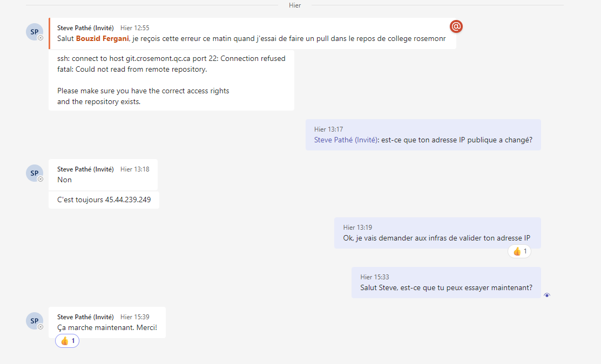Click the red @ mention indicator icon
This screenshot has height=364, width=601.
point(456,26)
